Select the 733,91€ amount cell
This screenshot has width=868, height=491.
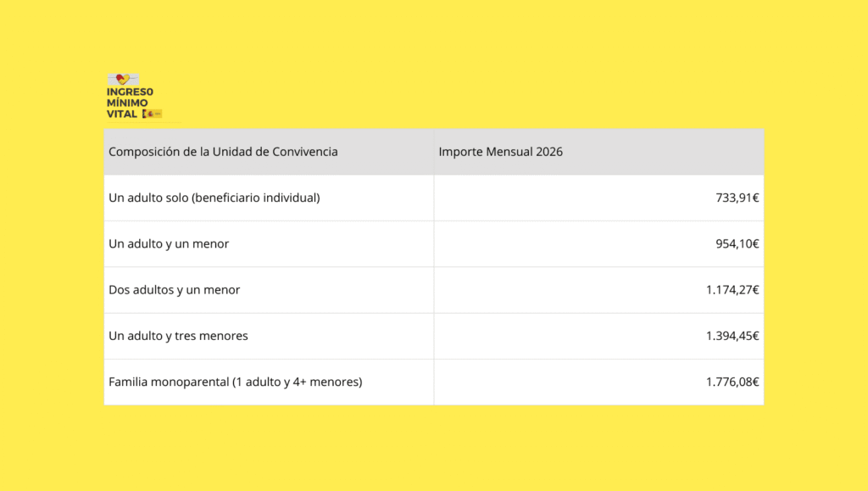(x=737, y=198)
